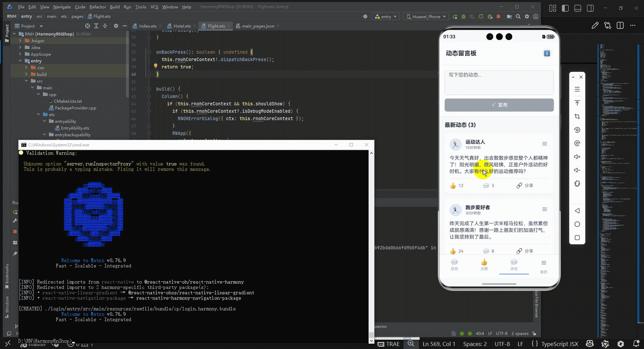Like the 运动达人 post showing 12 likes
Screen dimensions: 644x349
tap(457, 186)
